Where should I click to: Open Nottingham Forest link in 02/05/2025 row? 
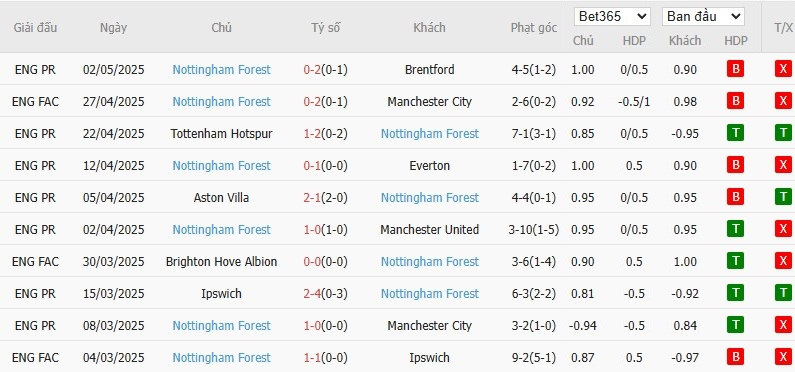point(222,69)
